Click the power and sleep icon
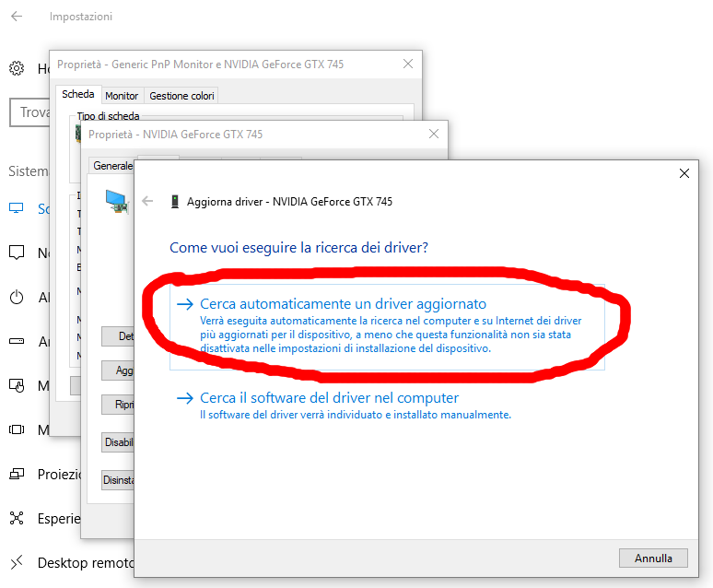Screen dimensions: 713x588 tap(17, 297)
